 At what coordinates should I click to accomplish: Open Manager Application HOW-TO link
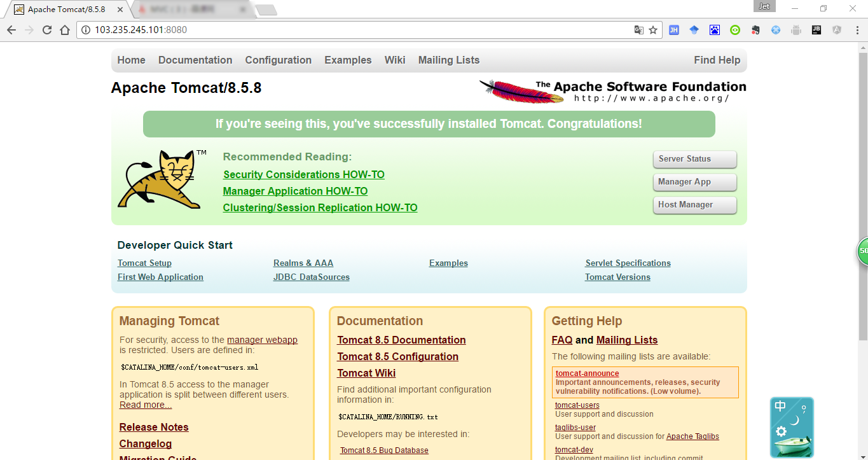point(295,191)
